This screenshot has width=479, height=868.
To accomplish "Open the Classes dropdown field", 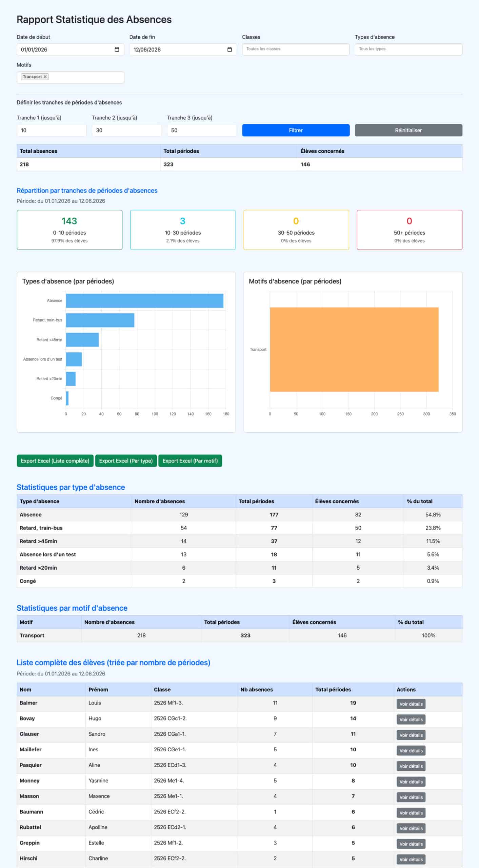I will pos(296,50).
